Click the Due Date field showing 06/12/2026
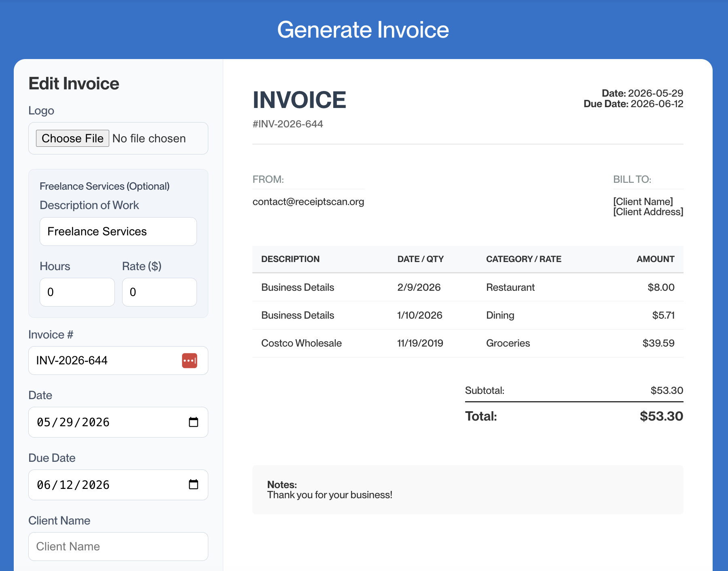Viewport: 728px width, 571px height. tap(118, 485)
